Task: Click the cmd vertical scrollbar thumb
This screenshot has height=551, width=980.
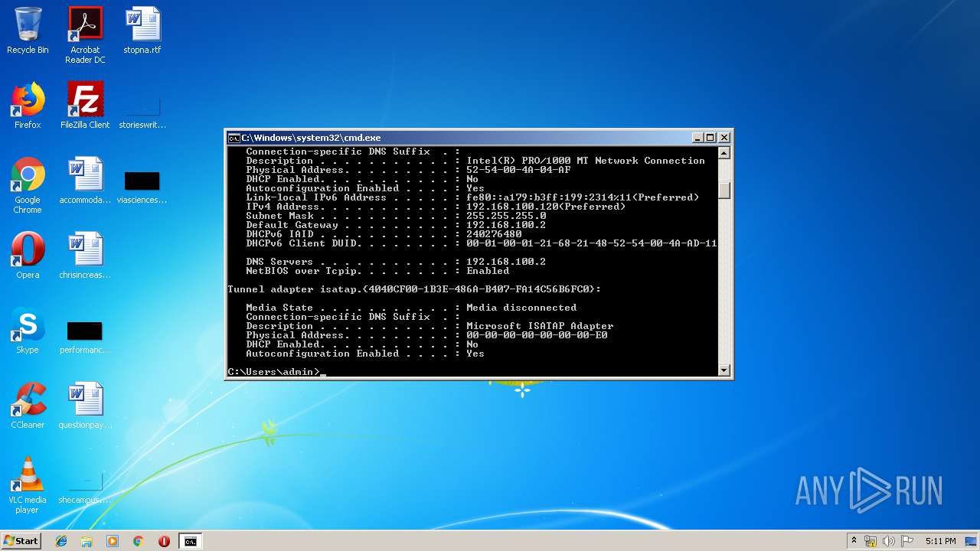Action: 724,191
